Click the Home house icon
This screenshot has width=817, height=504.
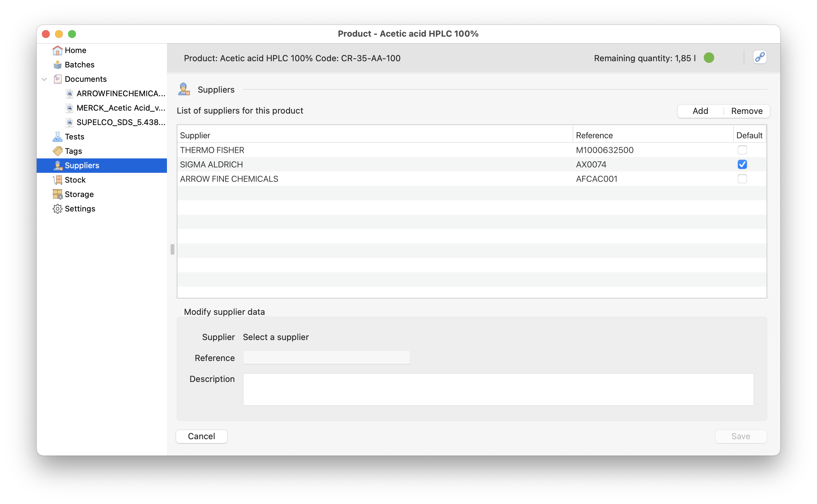point(57,50)
